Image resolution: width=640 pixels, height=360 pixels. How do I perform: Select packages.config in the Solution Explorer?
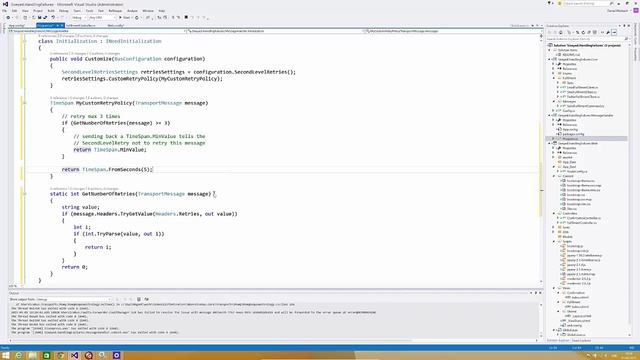click(573, 134)
